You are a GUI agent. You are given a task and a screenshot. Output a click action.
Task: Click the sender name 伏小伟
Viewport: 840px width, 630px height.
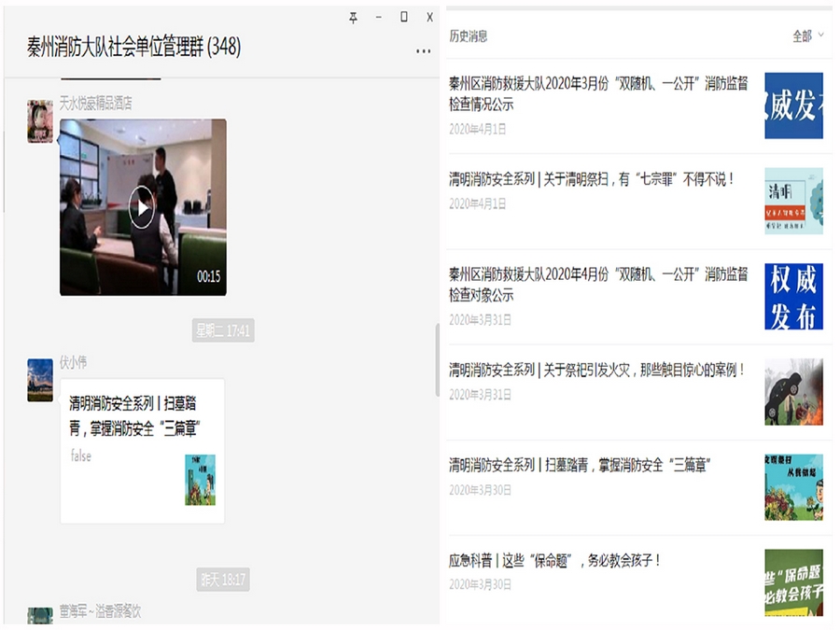(73, 362)
